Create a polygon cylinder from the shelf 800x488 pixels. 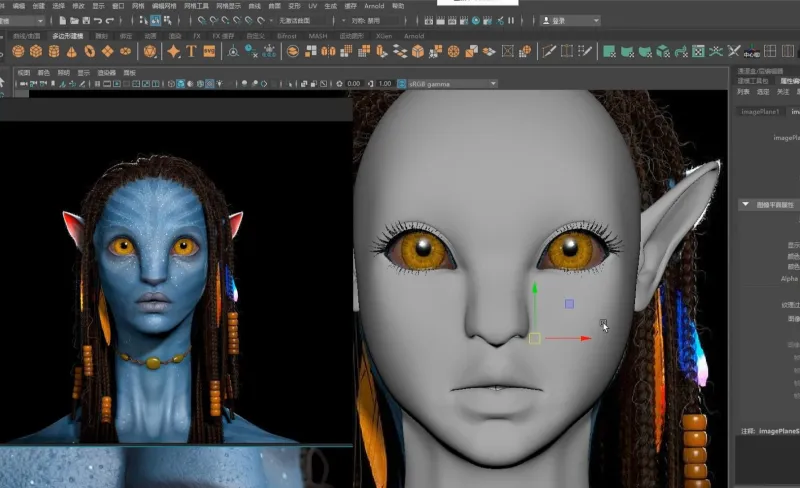point(54,51)
